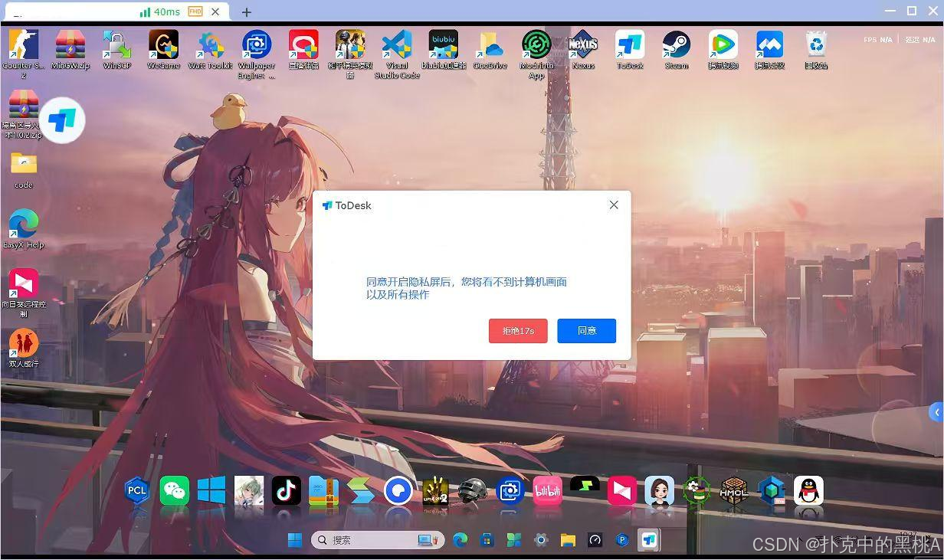Click the blue 同意 button
944x560 pixels.
click(586, 331)
